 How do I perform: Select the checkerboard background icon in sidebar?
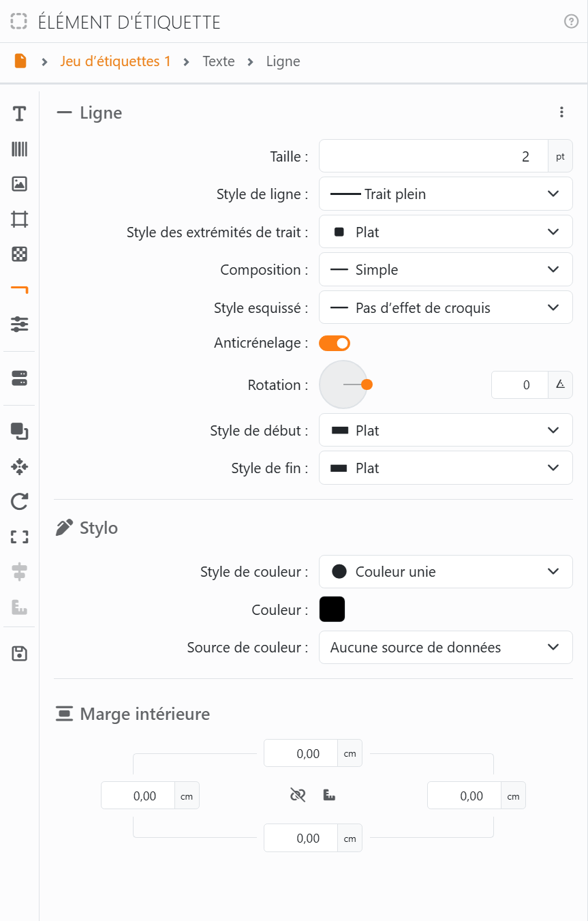point(19,254)
